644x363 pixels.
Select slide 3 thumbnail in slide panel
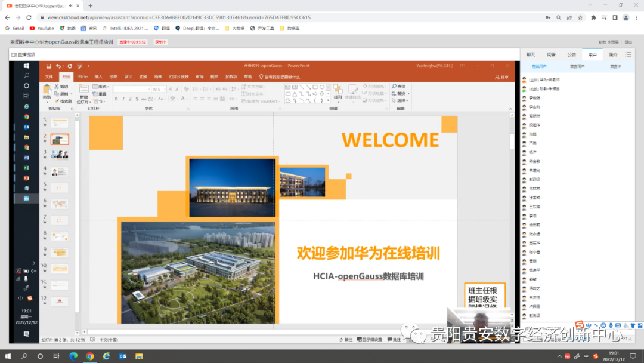click(60, 155)
